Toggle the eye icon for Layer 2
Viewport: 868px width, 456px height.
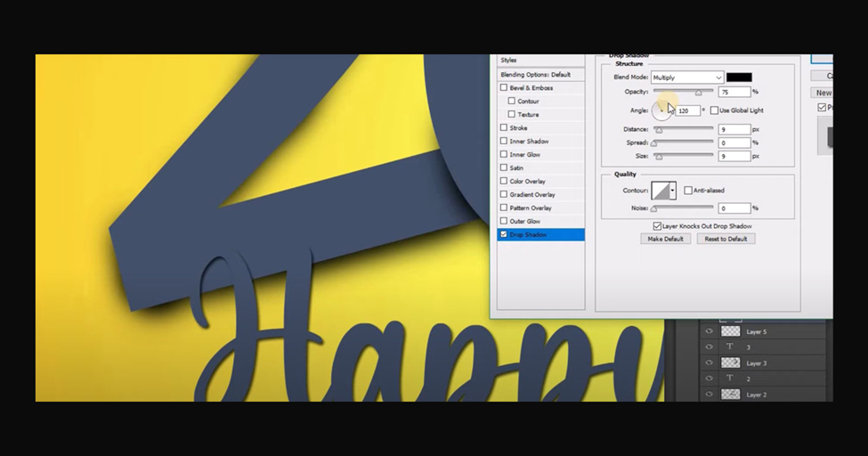pos(709,395)
